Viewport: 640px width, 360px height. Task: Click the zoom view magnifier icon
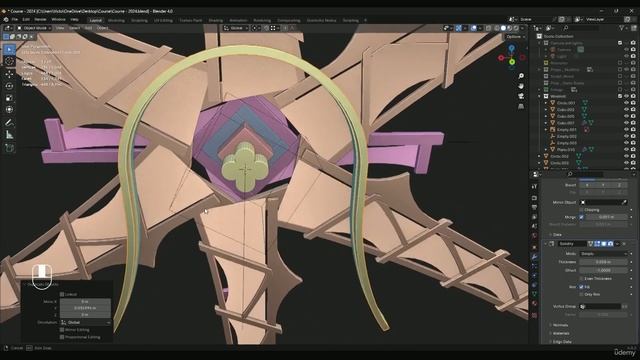click(521, 76)
